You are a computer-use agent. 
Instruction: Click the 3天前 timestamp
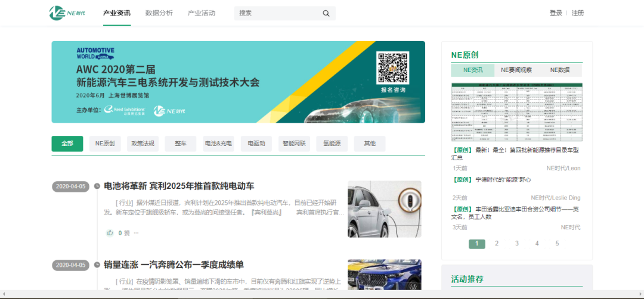tap(460, 227)
